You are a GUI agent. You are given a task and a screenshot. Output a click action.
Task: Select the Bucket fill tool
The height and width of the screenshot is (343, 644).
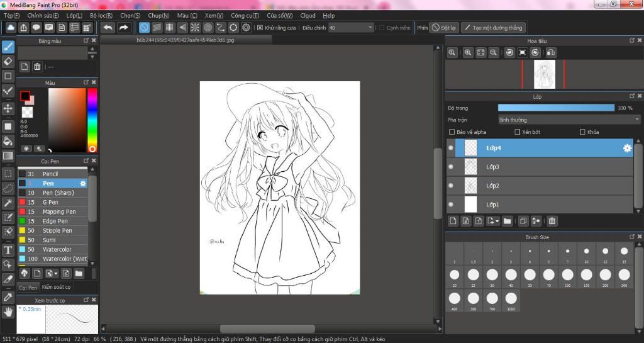click(x=8, y=142)
